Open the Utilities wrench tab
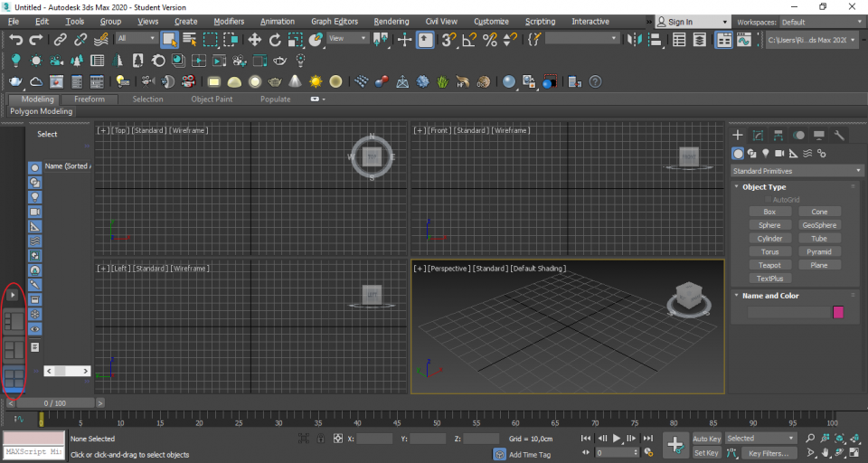868x463 pixels. [x=839, y=135]
